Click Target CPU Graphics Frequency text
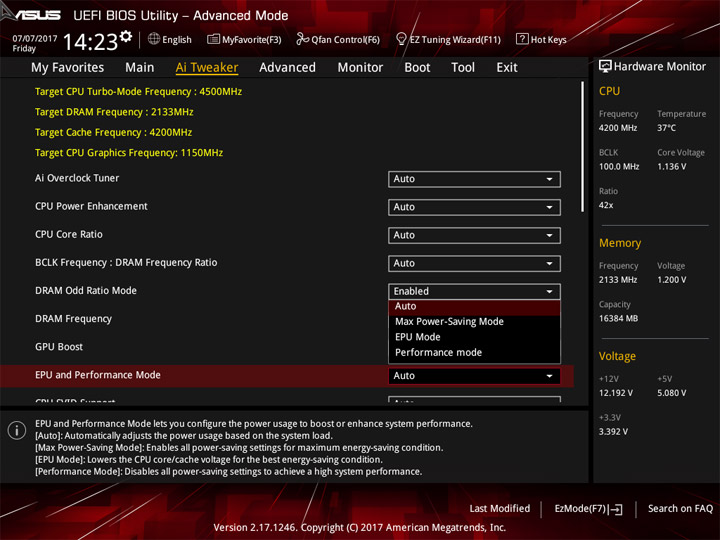 pyautogui.click(x=129, y=153)
